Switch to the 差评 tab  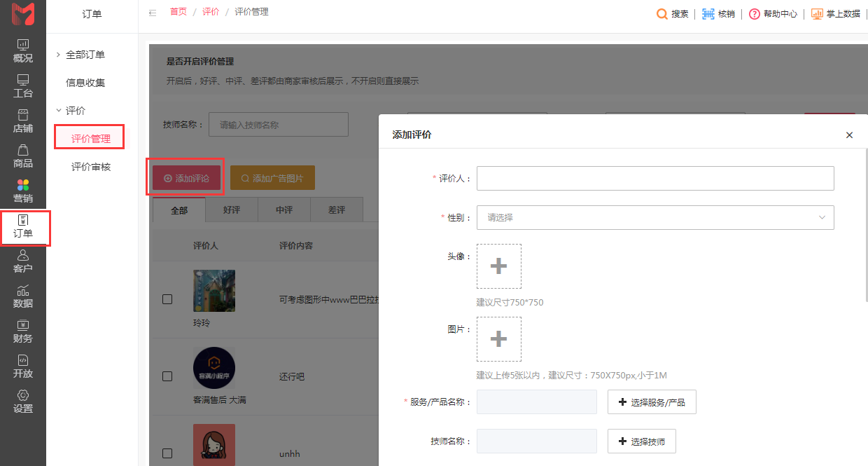[x=337, y=210]
